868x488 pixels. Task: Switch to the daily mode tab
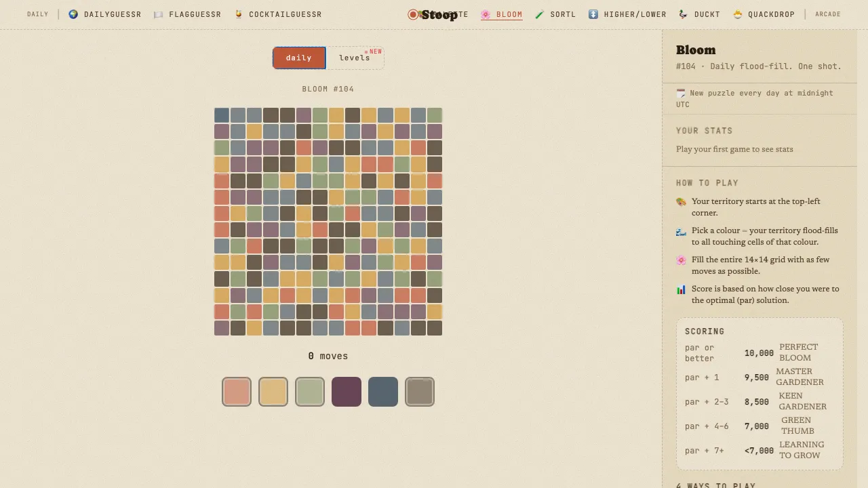[x=299, y=58]
